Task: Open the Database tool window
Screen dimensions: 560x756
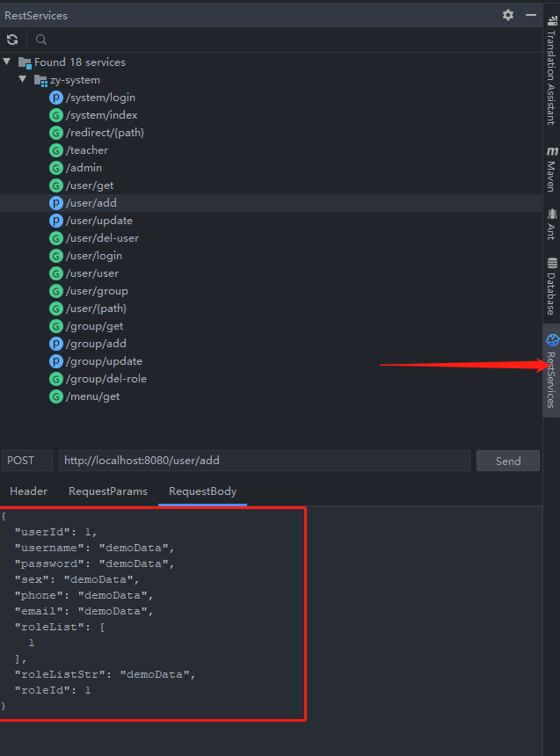Action: pyautogui.click(x=551, y=286)
